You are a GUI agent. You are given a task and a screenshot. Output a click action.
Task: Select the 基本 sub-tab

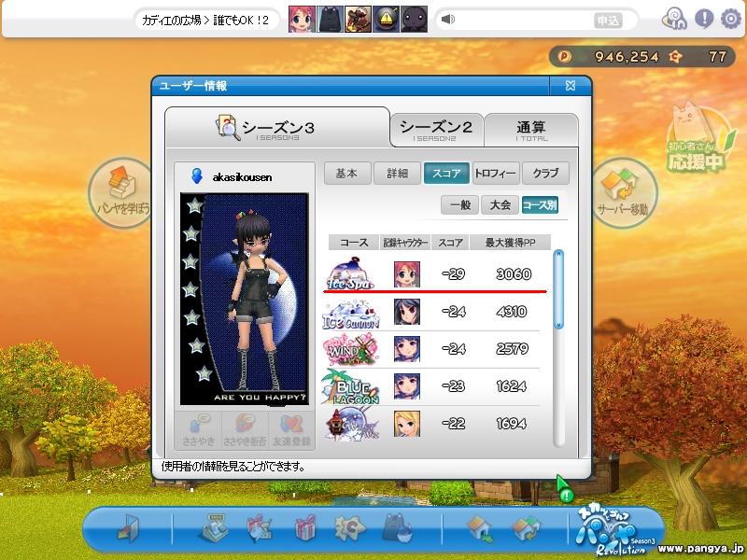tap(347, 174)
